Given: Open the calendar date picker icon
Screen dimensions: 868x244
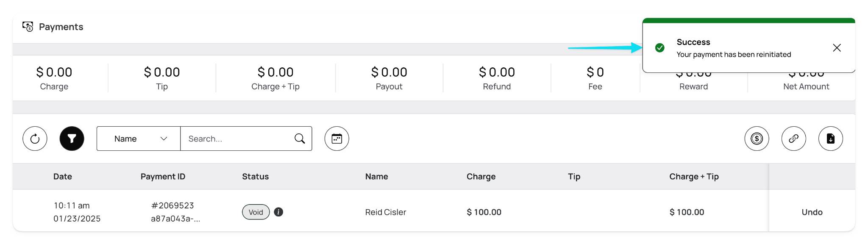Looking at the screenshot, I should 337,139.
